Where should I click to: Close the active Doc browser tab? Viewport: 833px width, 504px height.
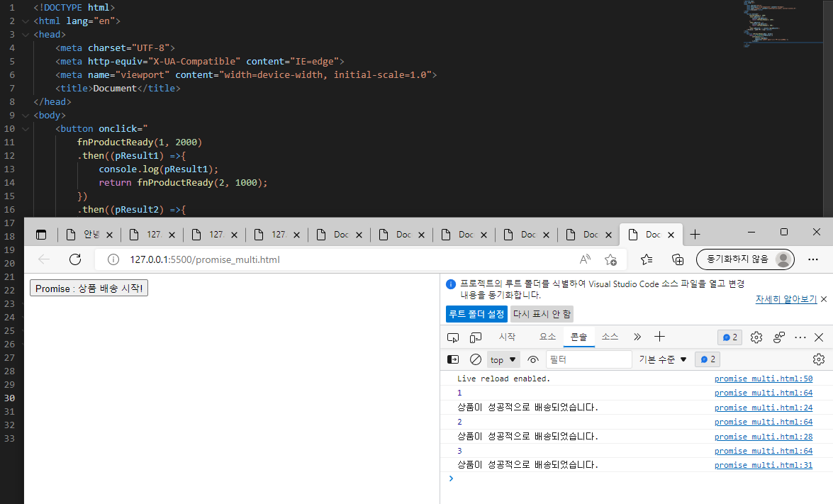tap(671, 235)
